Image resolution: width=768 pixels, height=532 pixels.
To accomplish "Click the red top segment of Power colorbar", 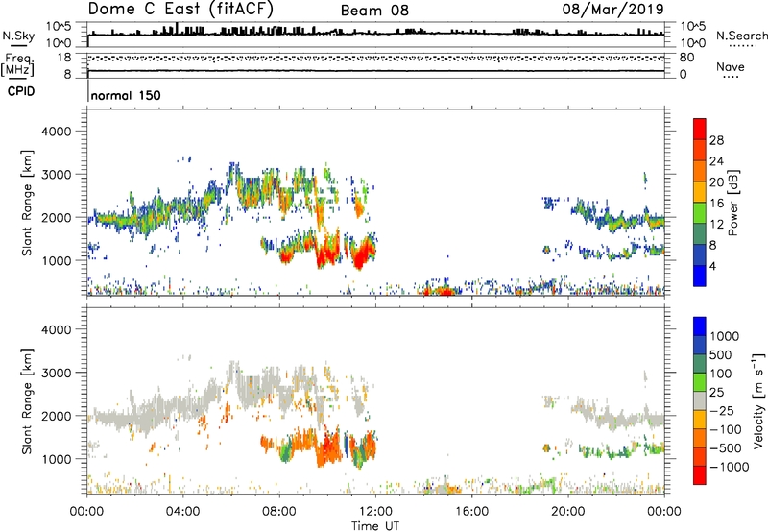I will tap(700, 129).
